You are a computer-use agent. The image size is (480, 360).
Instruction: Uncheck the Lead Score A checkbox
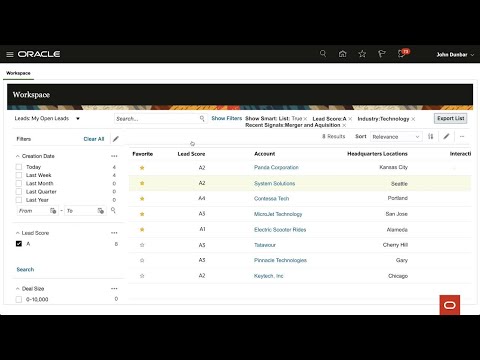[19, 244]
